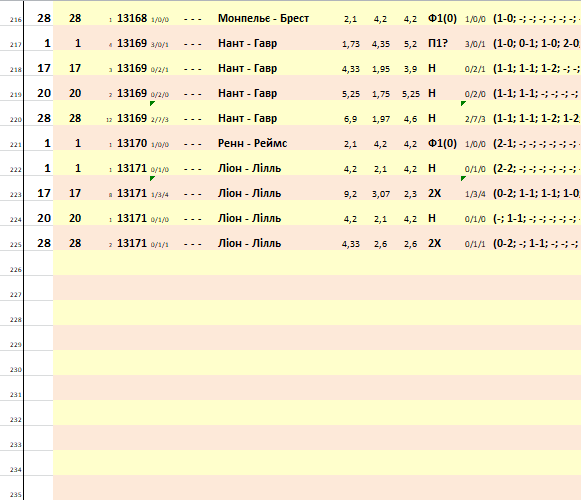Viewport: 581px width, 500px height.
Task: Click 'Ф1(0)' in the Ренн - Реймс row
Action: click(x=442, y=143)
